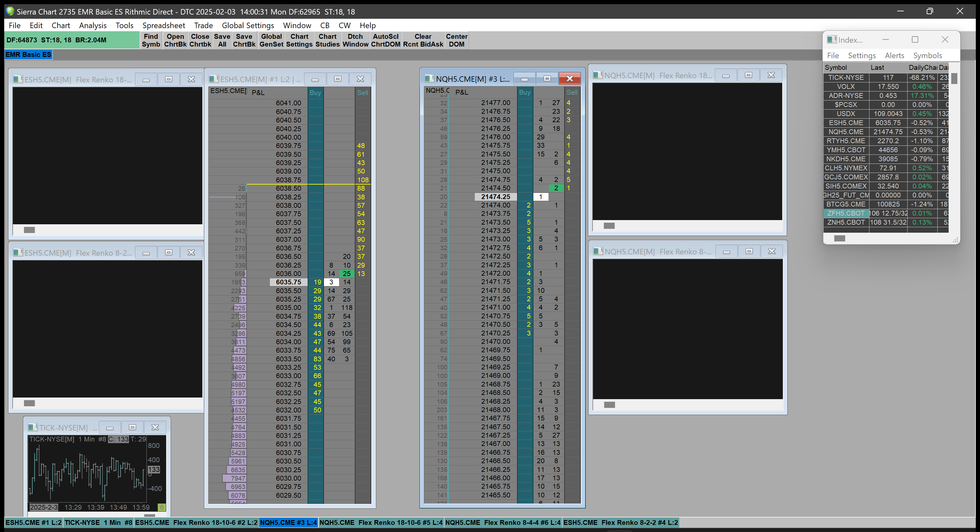
Task: Click the Find Symb toolbar button
Action: click(x=151, y=40)
